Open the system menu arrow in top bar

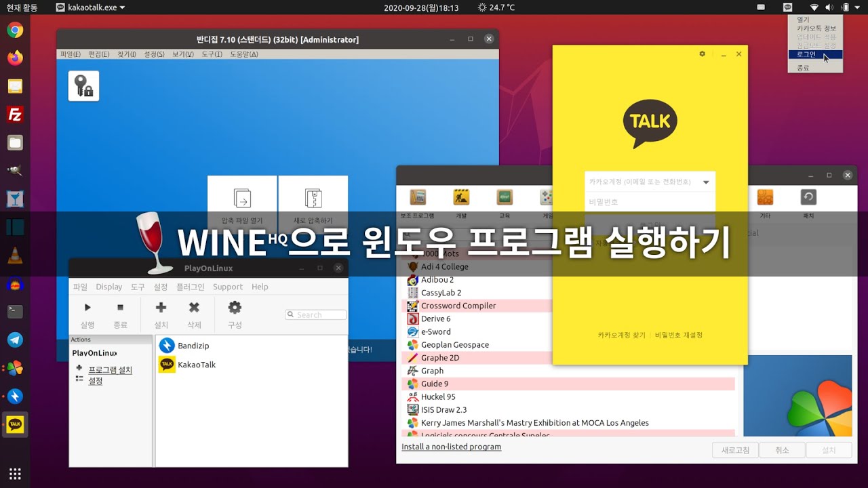coord(857,7)
